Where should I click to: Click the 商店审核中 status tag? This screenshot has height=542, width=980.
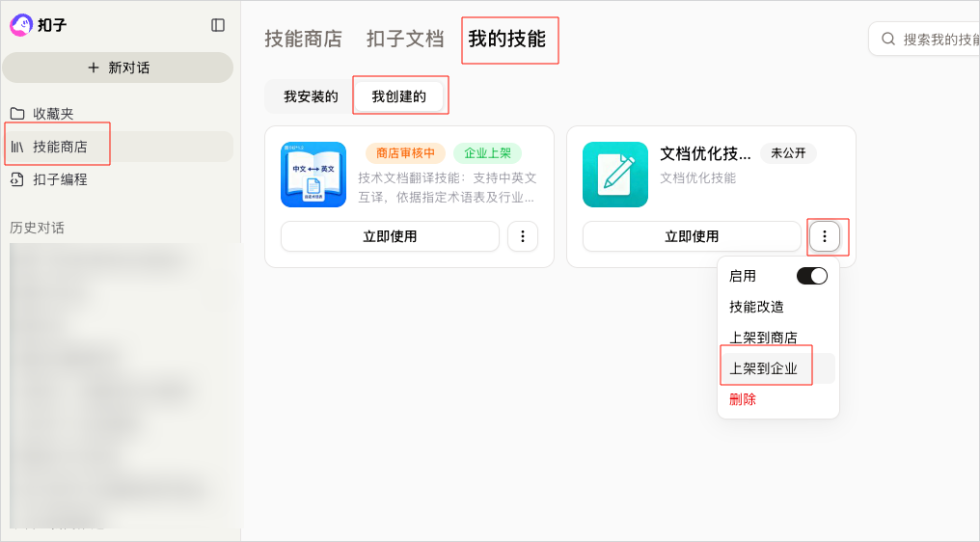click(x=406, y=153)
